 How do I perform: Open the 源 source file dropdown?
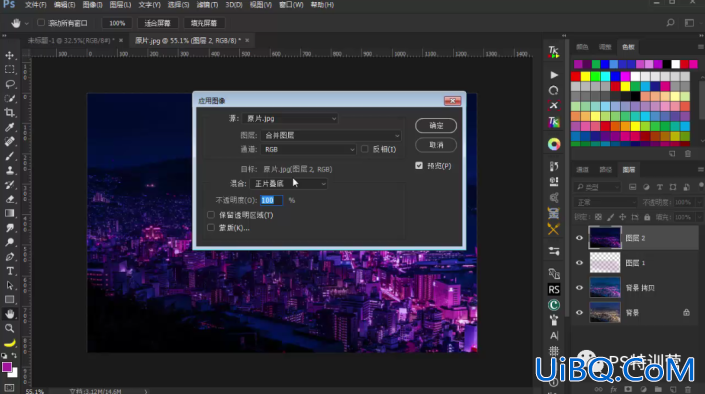point(290,118)
